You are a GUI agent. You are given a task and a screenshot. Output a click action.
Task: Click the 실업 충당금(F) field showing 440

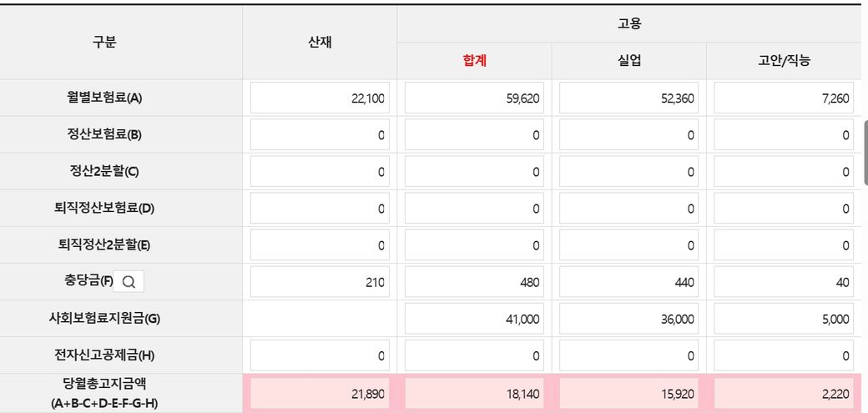pyautogui.click(x=628, y=282)
